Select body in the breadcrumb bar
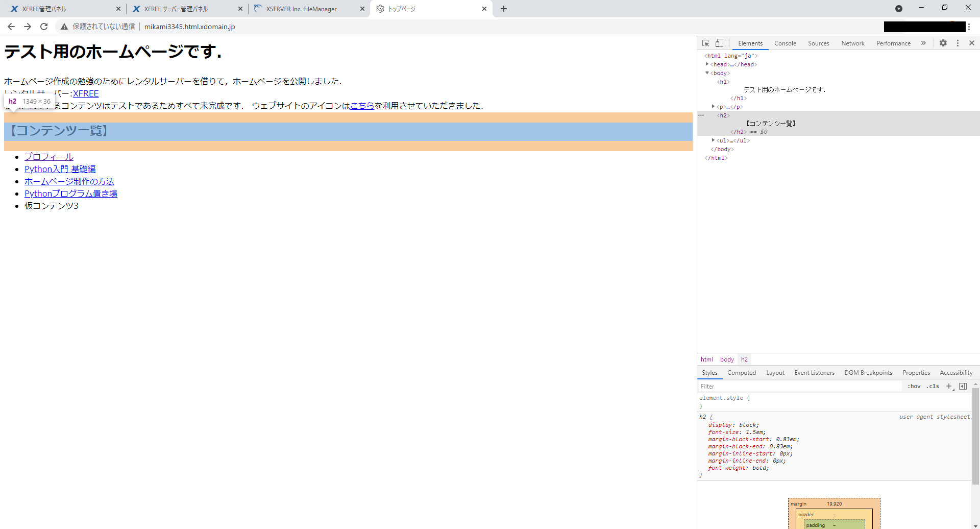 727,359
